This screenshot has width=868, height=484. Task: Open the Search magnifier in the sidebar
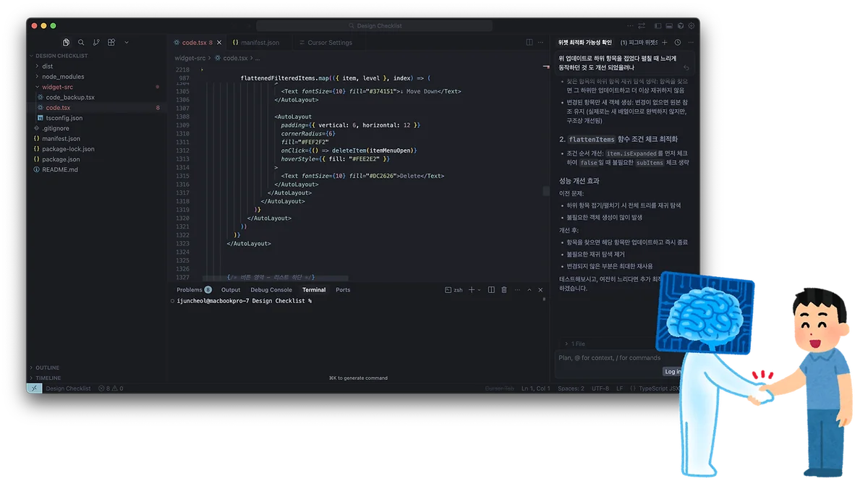[x=81, y=43]
